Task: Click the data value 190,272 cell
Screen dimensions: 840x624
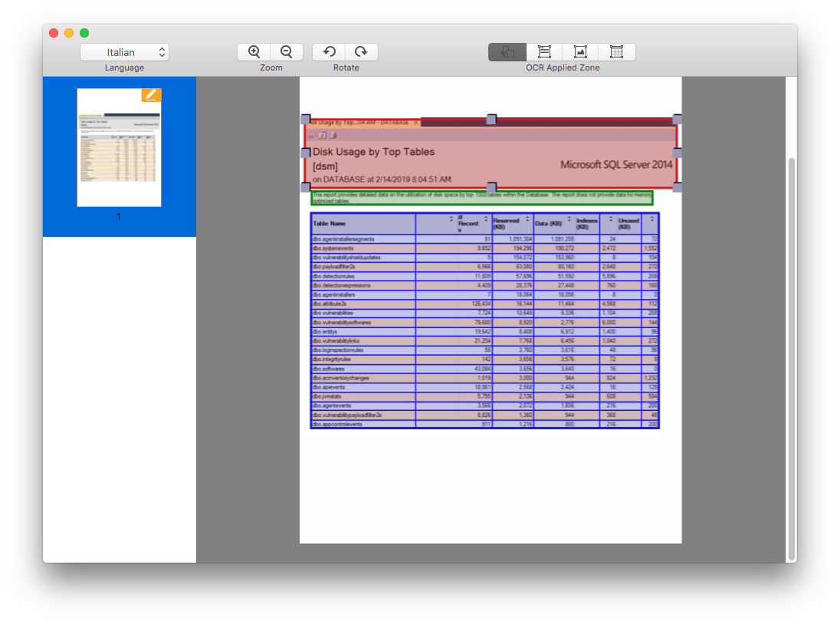Action: coord(564,248)
